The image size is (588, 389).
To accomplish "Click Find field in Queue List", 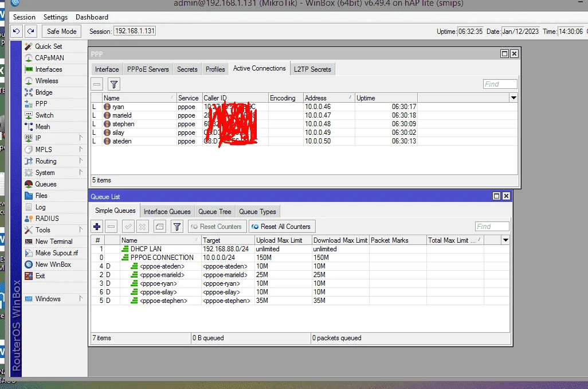I will pos(492,227).
